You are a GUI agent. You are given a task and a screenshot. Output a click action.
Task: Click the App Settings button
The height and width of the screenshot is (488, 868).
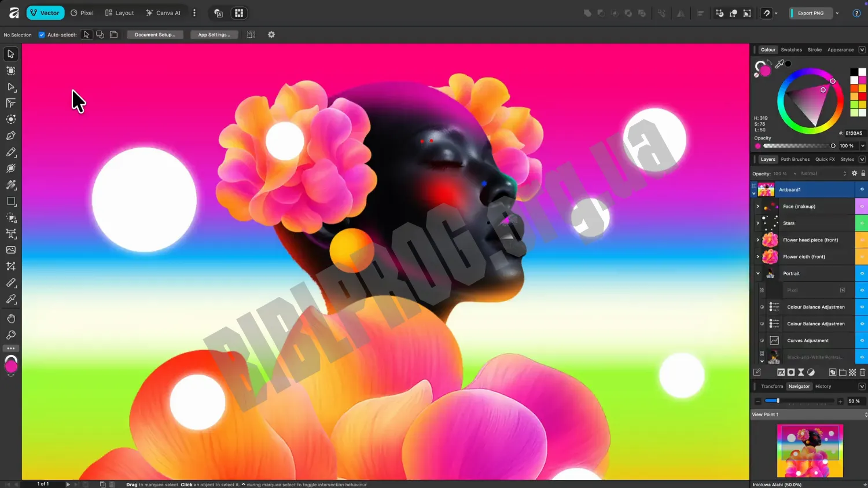[214, 35]
